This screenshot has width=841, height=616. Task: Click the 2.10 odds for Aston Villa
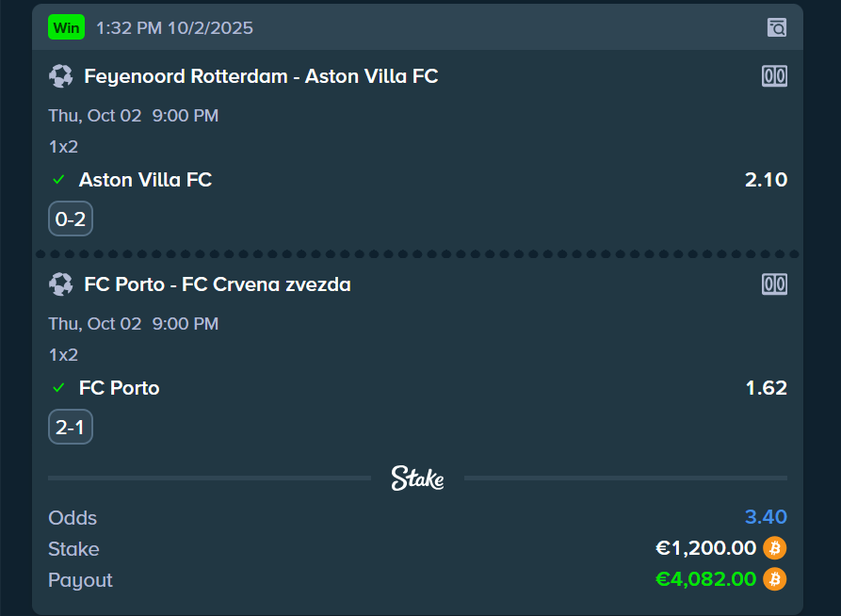click(766, 180)
